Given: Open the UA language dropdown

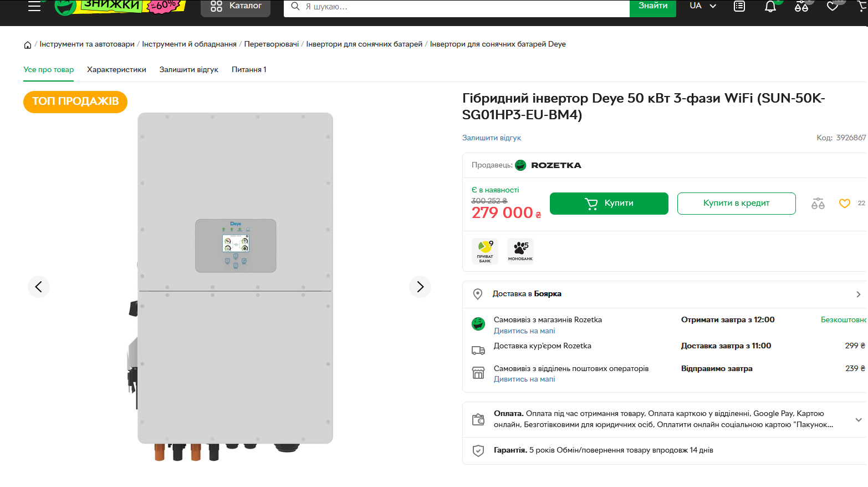Looking at the screenshot, I should 703,6.
